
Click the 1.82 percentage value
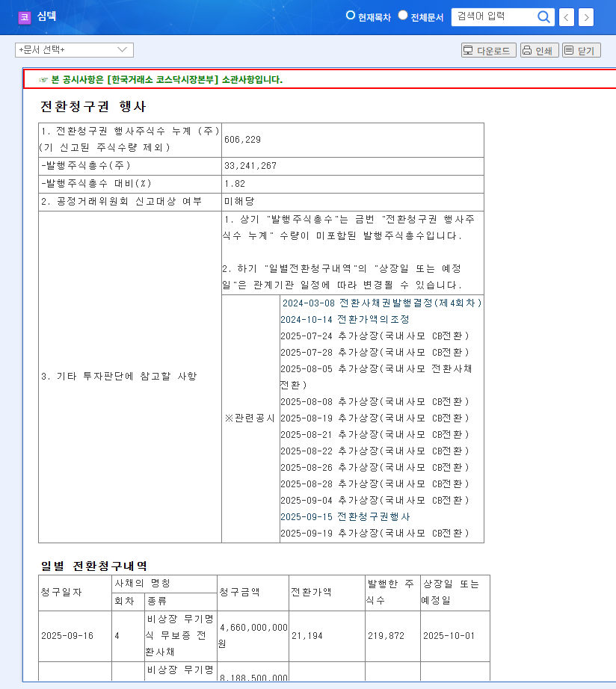click(234, 184)
